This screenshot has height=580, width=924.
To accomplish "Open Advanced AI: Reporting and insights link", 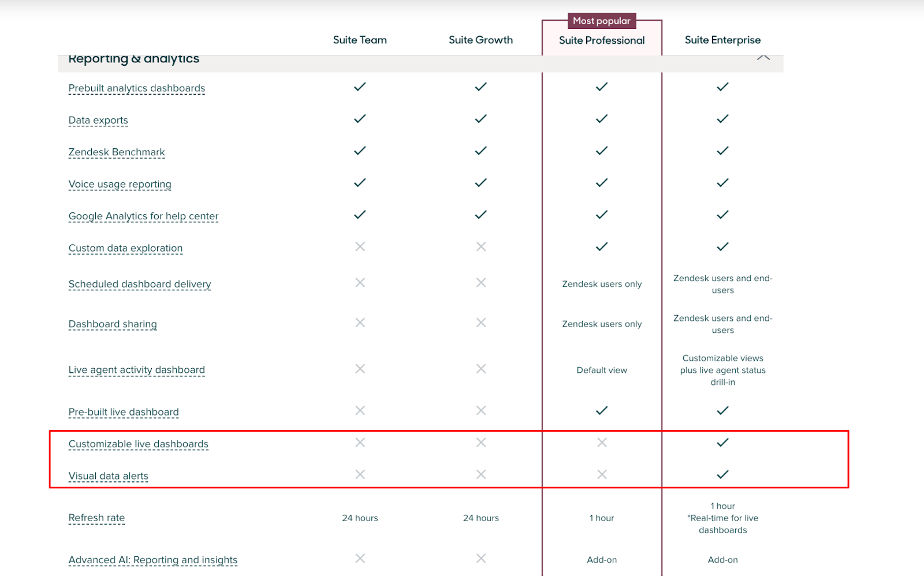I will click(x=152, y=559).
